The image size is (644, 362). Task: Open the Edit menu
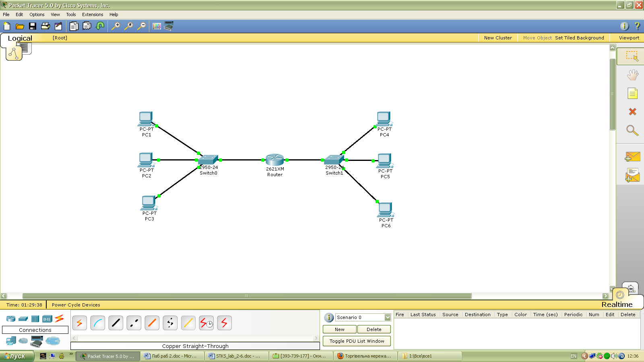[19, 14]
